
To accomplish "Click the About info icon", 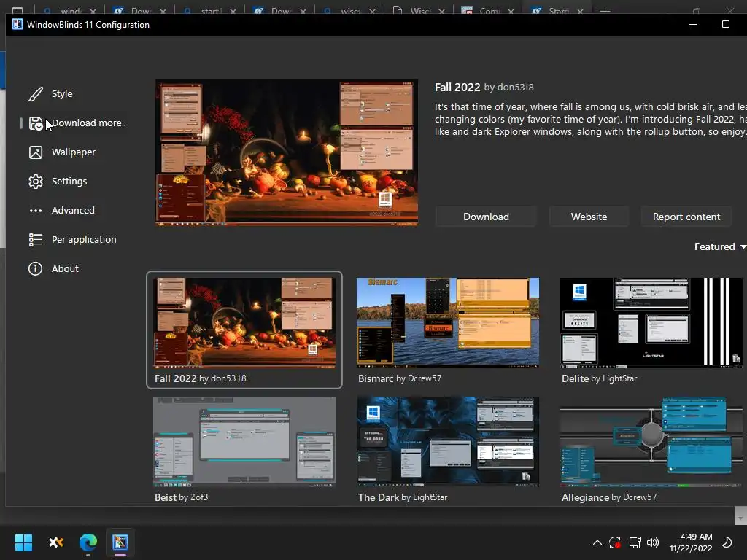I will tap(35, 268).
